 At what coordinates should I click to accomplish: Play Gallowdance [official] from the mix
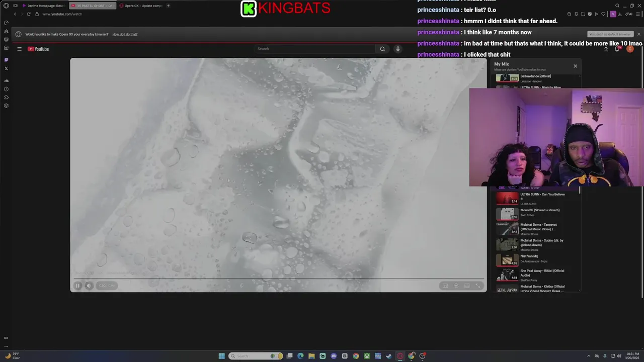(x=536, y=78)
